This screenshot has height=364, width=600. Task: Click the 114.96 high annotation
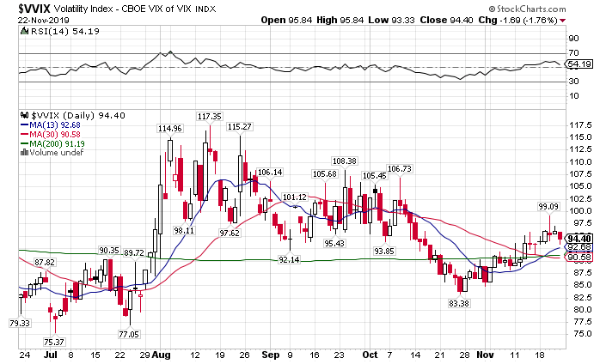tap(170, 129)
